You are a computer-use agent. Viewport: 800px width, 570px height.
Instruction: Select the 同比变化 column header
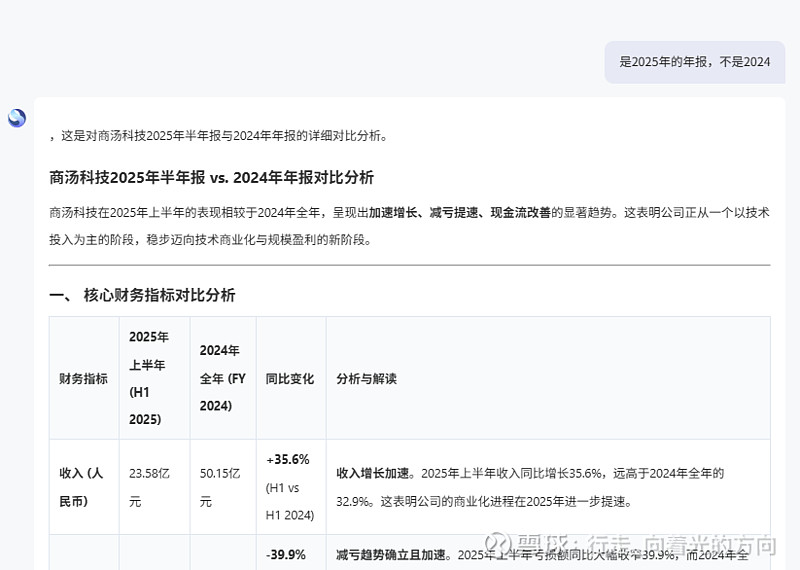(289, 379)
